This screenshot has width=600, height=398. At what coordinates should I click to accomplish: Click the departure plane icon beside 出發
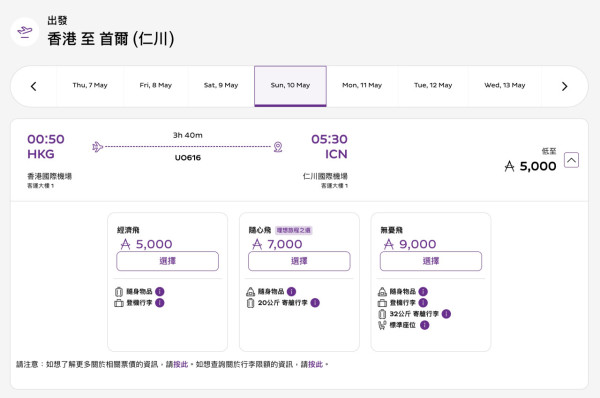point(25,31)
